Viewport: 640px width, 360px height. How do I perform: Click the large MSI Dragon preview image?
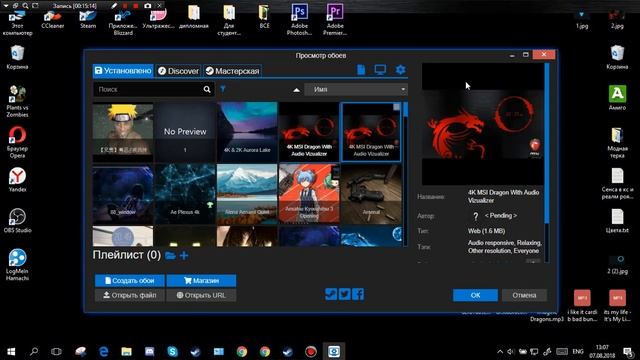[482, 124]
